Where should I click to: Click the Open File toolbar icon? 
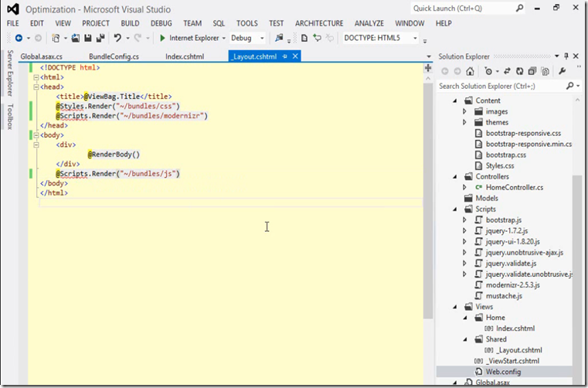[x=76, y=38]
